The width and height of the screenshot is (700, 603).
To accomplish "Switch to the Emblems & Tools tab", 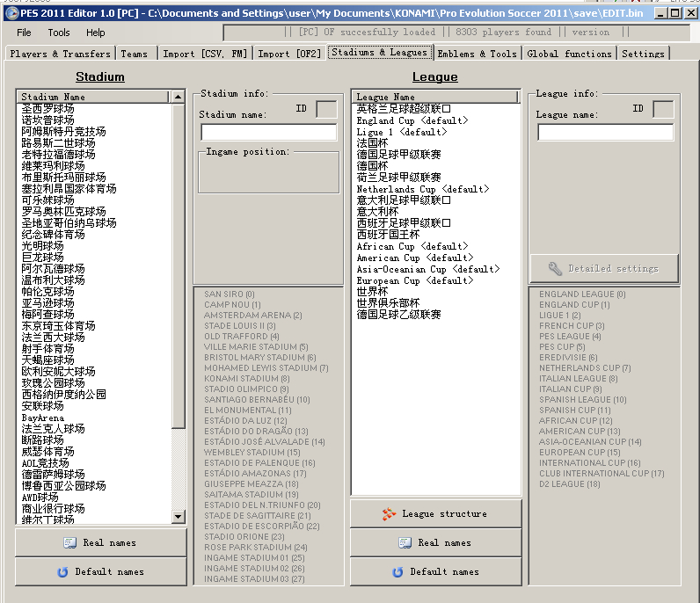I will click(x=477, y=54).
